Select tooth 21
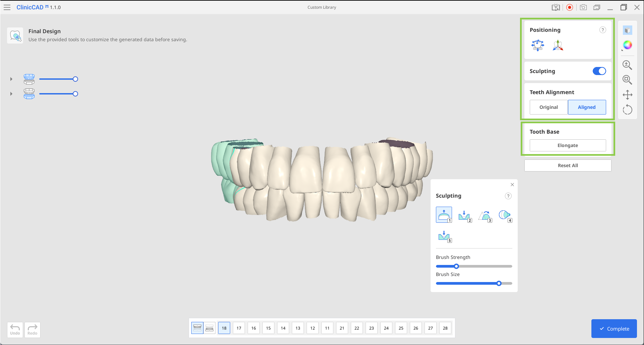The height and width of the screenshot is (345, 644). point(342,328)
